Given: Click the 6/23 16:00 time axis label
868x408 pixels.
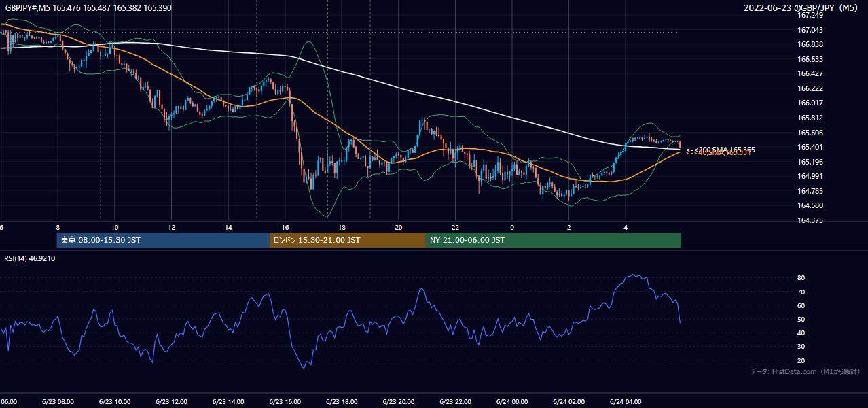Looking at the screenshot, I should click(285, 401).
